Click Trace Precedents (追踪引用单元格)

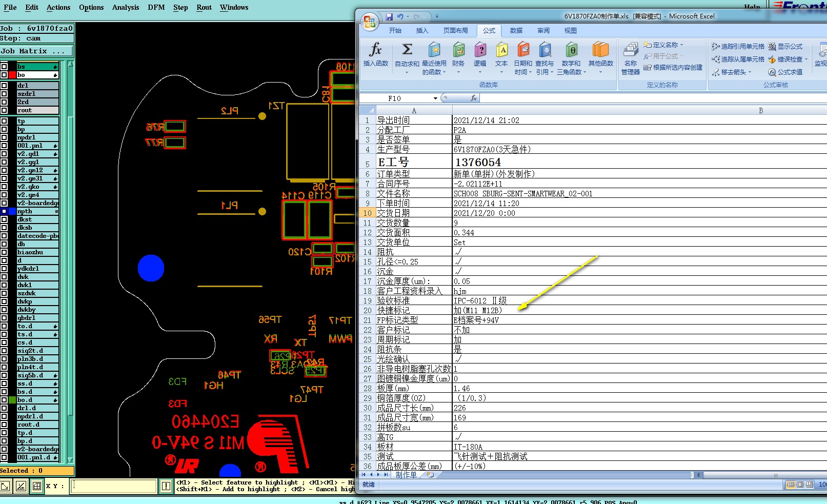pos(738,46)
